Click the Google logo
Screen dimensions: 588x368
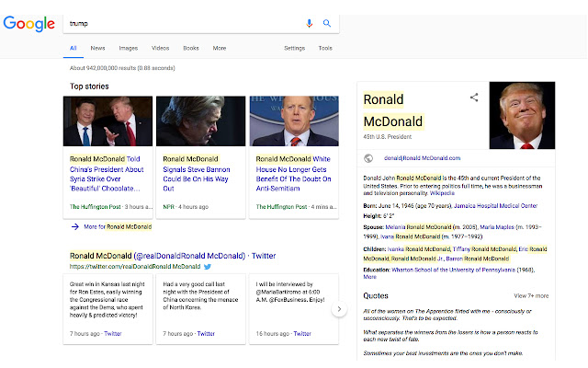(x=28, y=24)
